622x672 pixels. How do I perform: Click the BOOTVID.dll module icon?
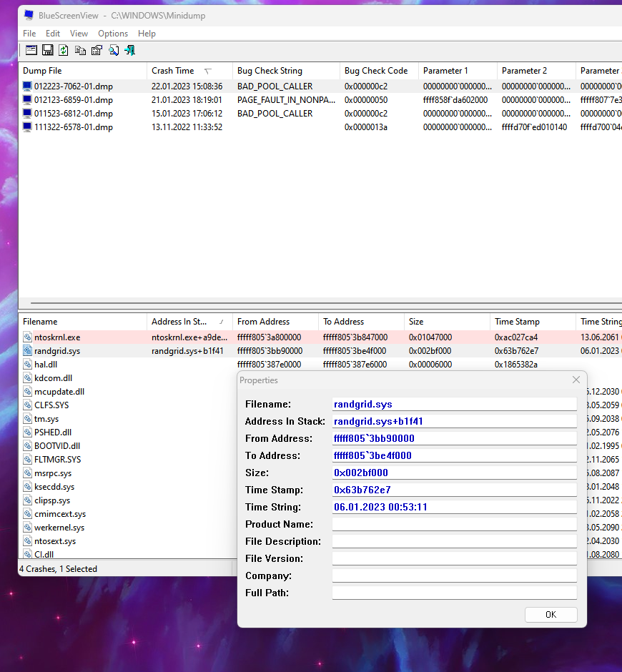(27, 445)
